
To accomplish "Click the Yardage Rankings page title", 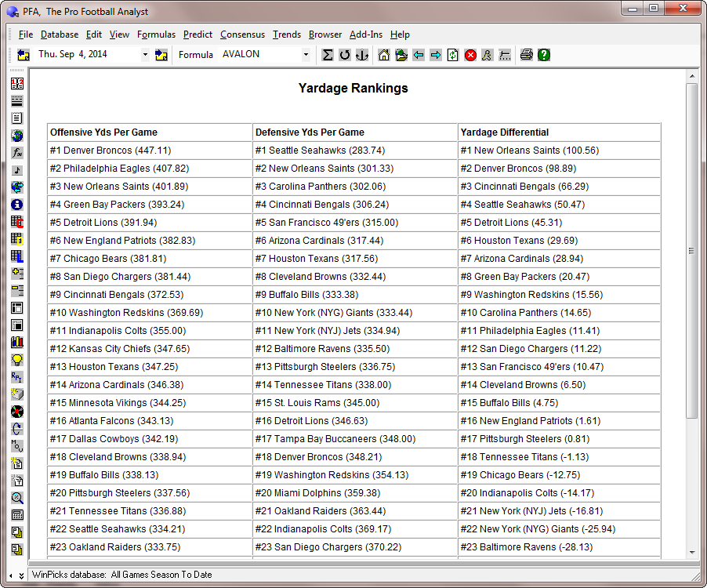I will [353, 88].
